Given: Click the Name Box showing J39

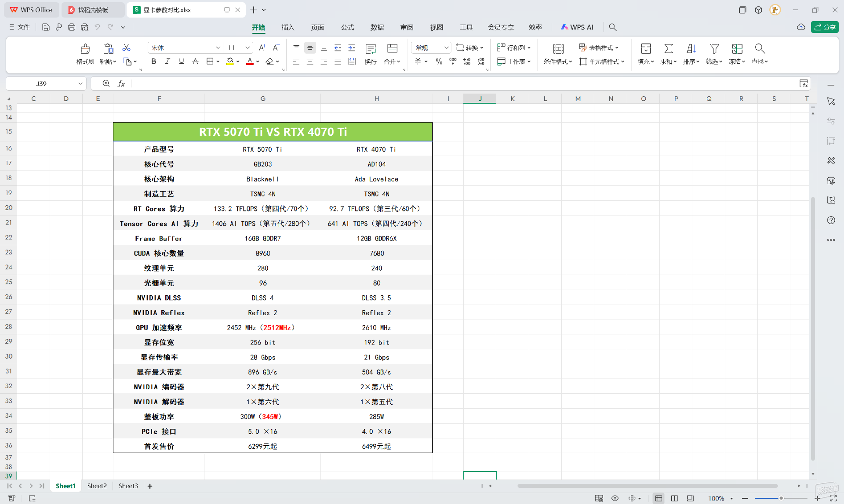Looking at the screenshot, I should pos(46,83).
